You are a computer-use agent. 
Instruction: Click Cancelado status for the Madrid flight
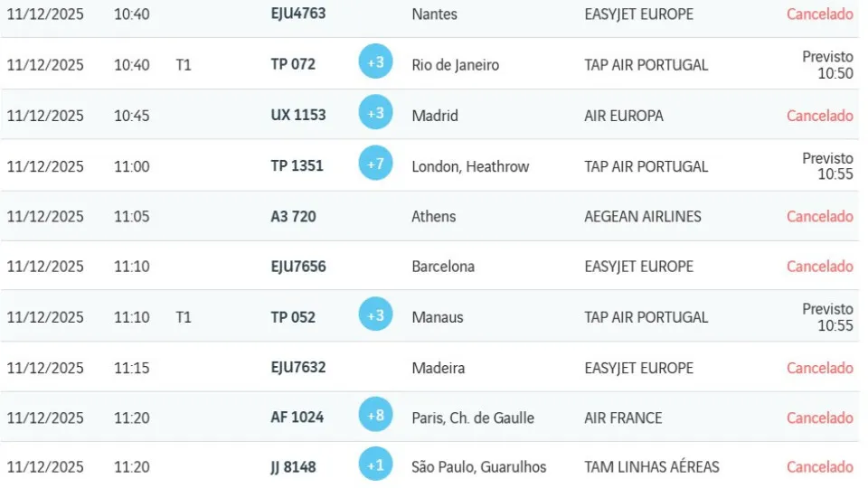point(819,116)
